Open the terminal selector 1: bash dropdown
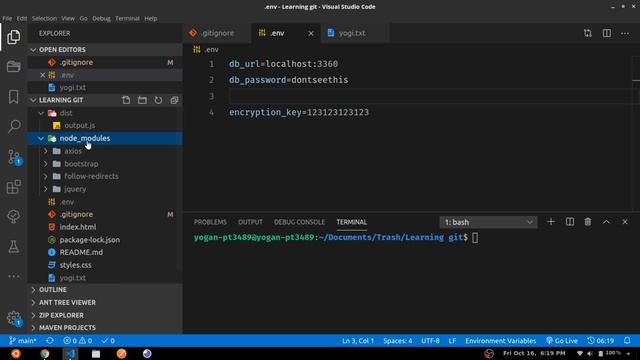The image size is (640, 360). pyautogui.click(x=488, y=222)
